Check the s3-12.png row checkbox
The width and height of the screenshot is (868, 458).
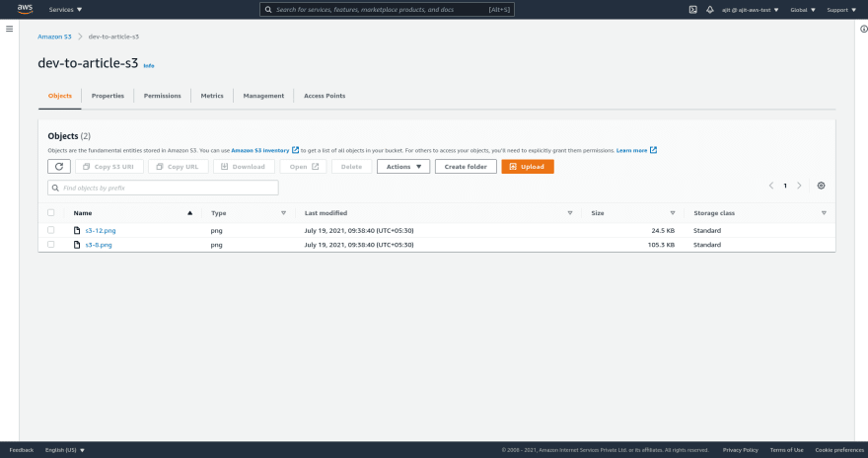pyautogui.click(x=51, y=230)
